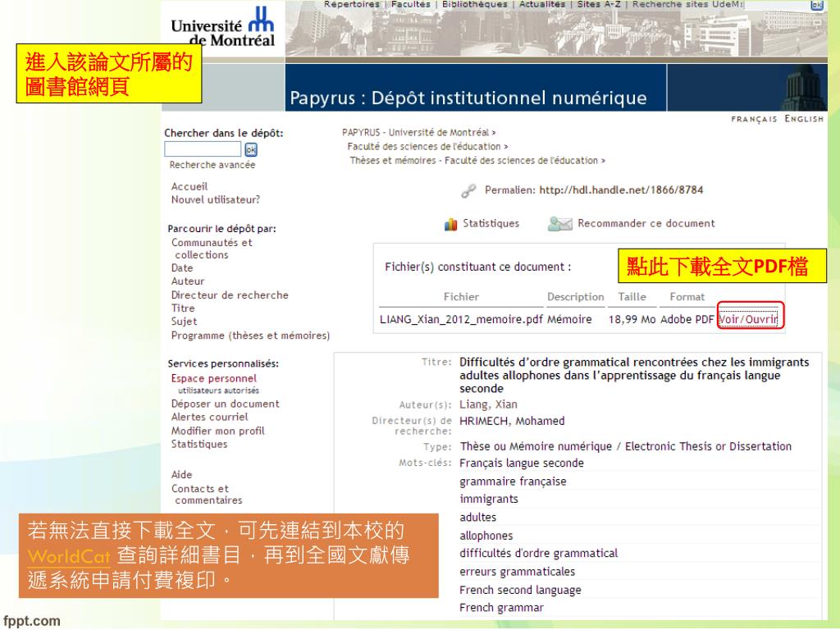Browse by Directeur de recherche

pyautogui.click(x=230, y=295)
